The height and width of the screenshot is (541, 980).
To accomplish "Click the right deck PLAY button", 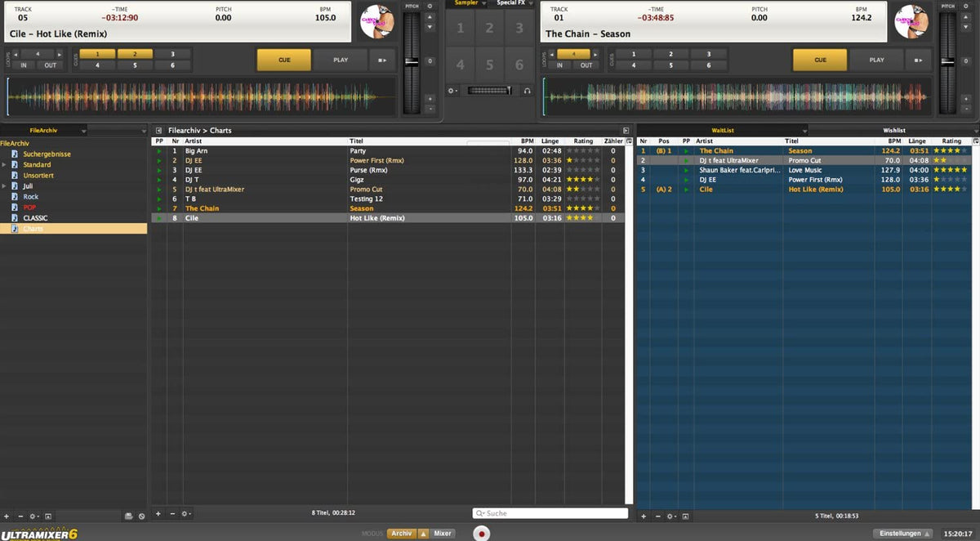I will (x=876, y=60).
